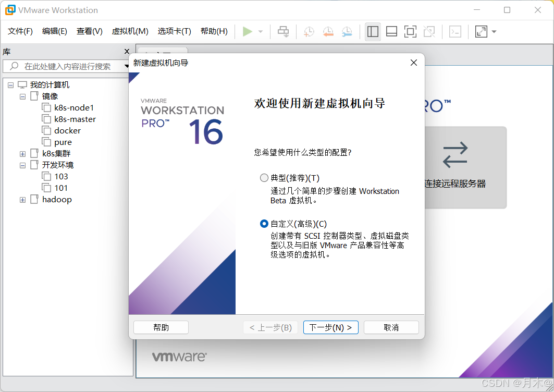Open the 帮助(H) menu
Image resolution: width=554 pixels, height=392 pixels.
coord(214,31)
